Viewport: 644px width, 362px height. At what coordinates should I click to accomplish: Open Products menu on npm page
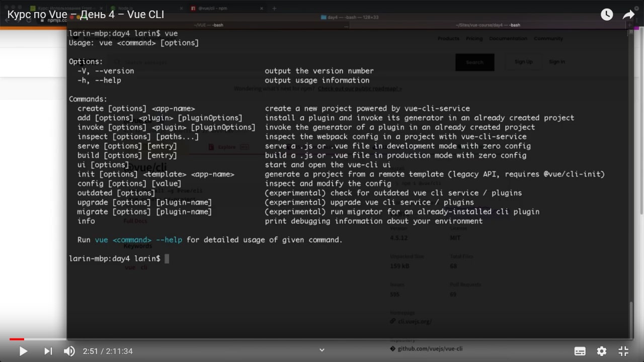point(448,39)
